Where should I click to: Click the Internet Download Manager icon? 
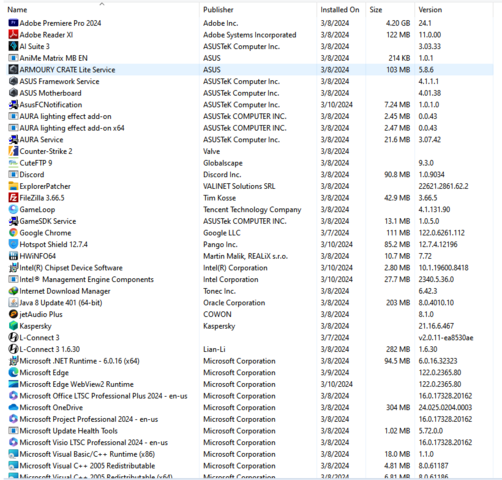tap(13, 291)
